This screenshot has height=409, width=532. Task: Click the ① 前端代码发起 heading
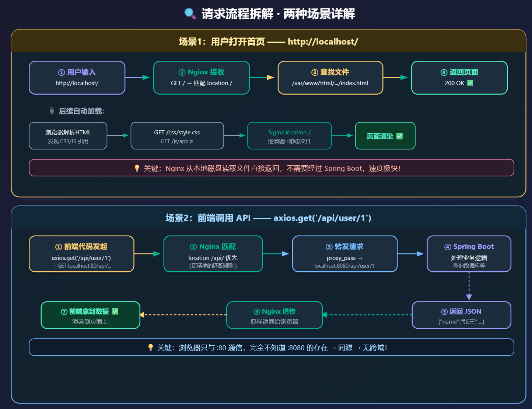pos(81,247)
